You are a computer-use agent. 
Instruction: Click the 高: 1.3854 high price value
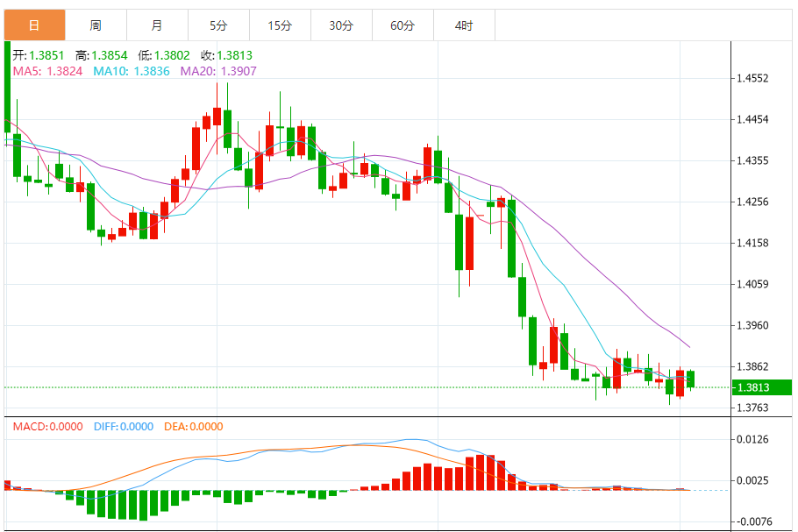(x=101, y=55)
